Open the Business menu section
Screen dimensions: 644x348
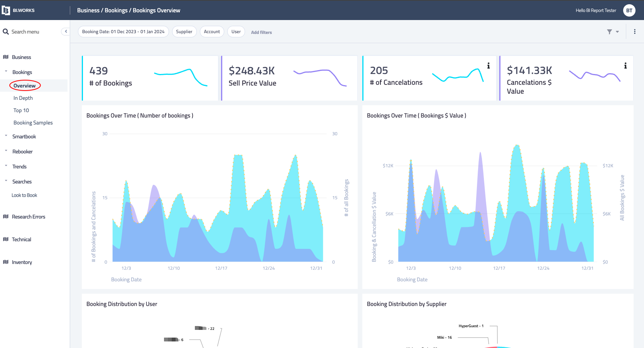point(22,57)
